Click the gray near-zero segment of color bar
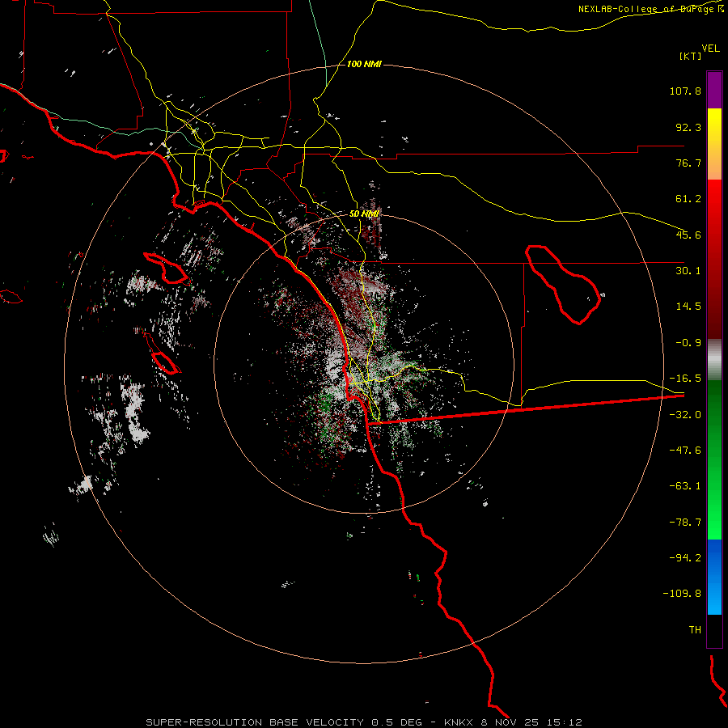The image size is (728, 728). coord(714,360)
